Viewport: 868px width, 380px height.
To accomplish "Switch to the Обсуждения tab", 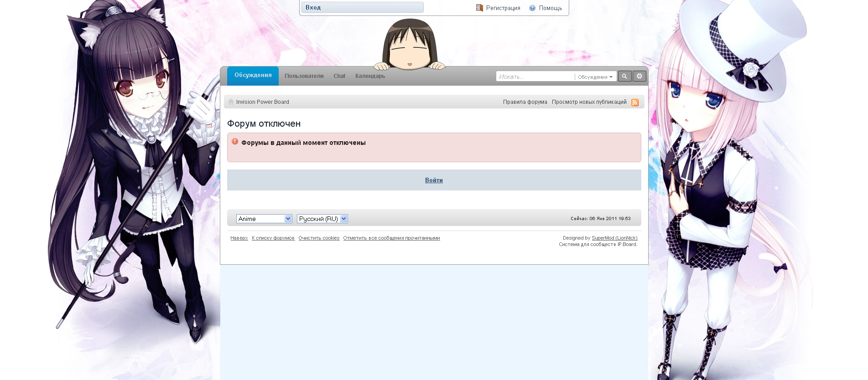I will point(253,76).
